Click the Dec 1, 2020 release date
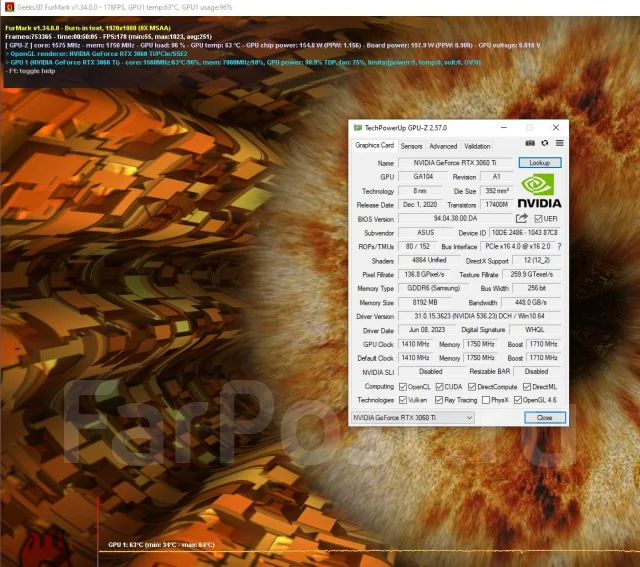Screen dimensions: 640x567 coord(420,205)
